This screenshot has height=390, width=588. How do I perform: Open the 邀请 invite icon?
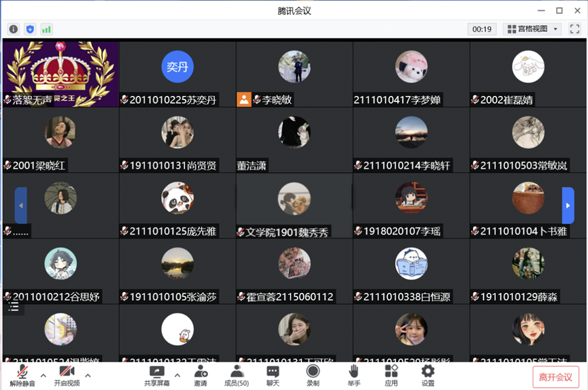coord(201,375)
